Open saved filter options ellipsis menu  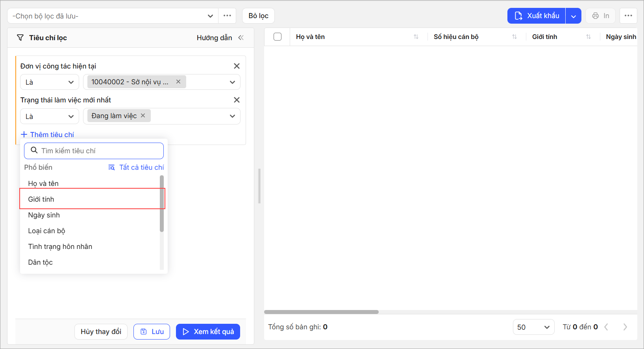click(x=227, y=16)
